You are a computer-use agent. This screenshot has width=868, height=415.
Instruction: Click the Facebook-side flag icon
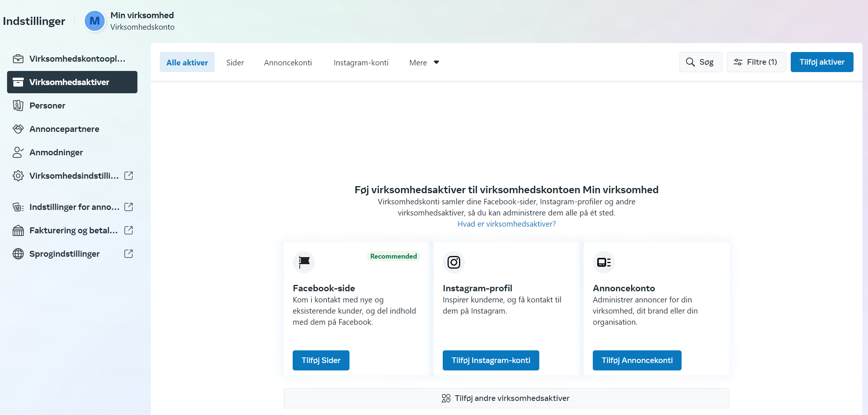[304, 262]
